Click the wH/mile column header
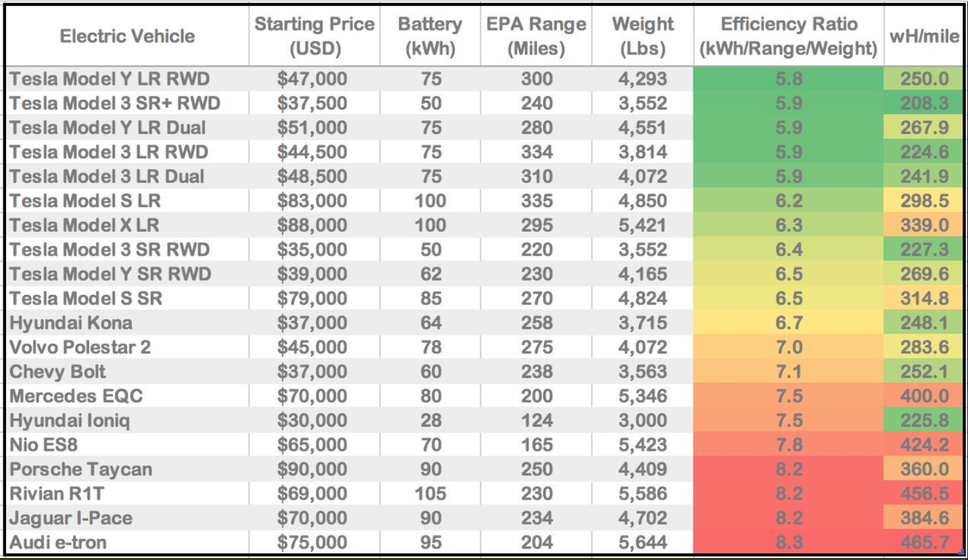This screenshot has width=968, height=560. point(924,36)
